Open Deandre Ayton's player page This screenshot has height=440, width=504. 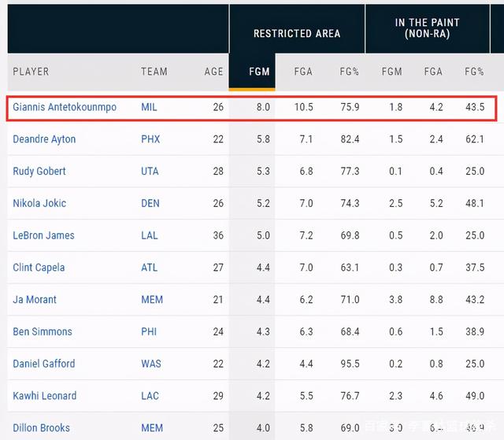[44, 139]
